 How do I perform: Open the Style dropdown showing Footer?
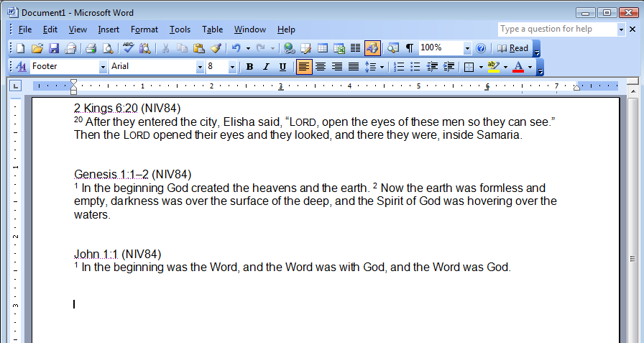(x=103, y=67)
